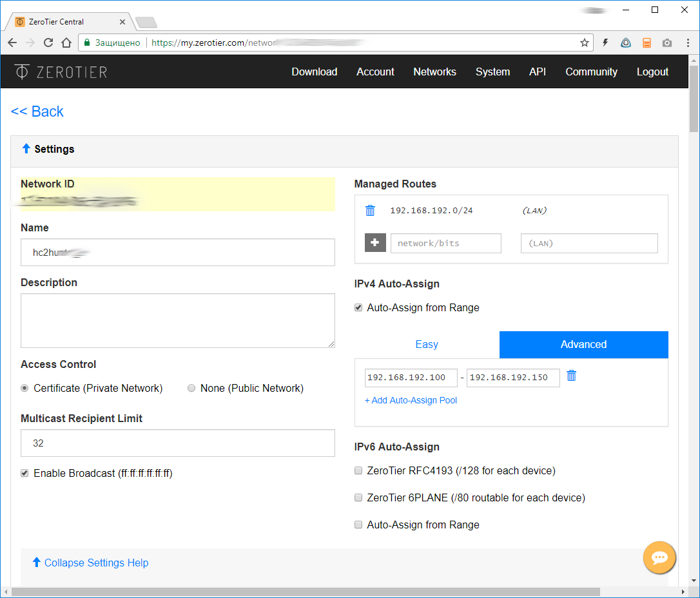Delete the 192.168.192.0/24 managed route
The height and width of the screenshot is (598, 700).
pos(369,210)
